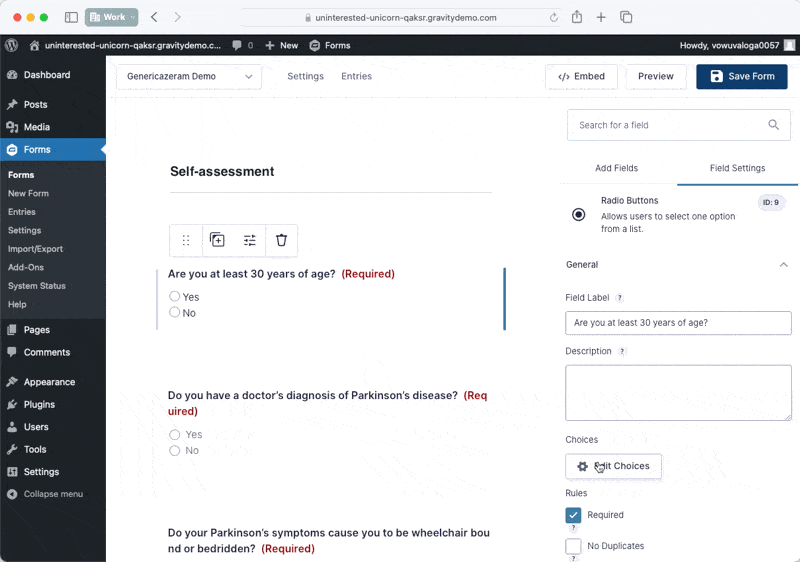Open WordPress logo admin menu
The width and height of the screenshot is (800, 562).
tap(12, 45)
